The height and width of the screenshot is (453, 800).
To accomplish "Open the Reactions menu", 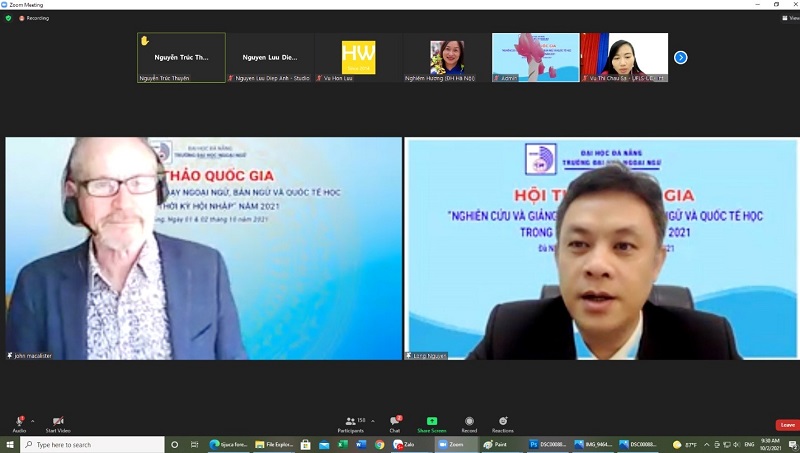I will point(503,422).
